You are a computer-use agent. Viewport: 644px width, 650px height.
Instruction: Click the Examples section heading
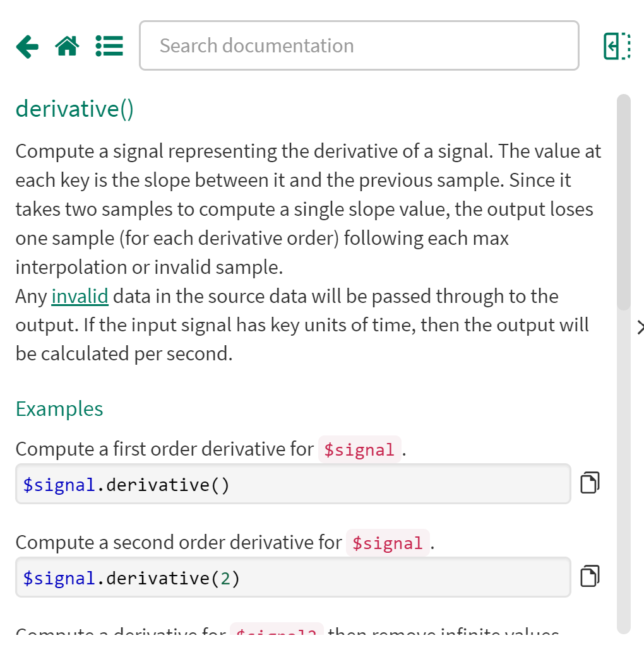(59, 408)
